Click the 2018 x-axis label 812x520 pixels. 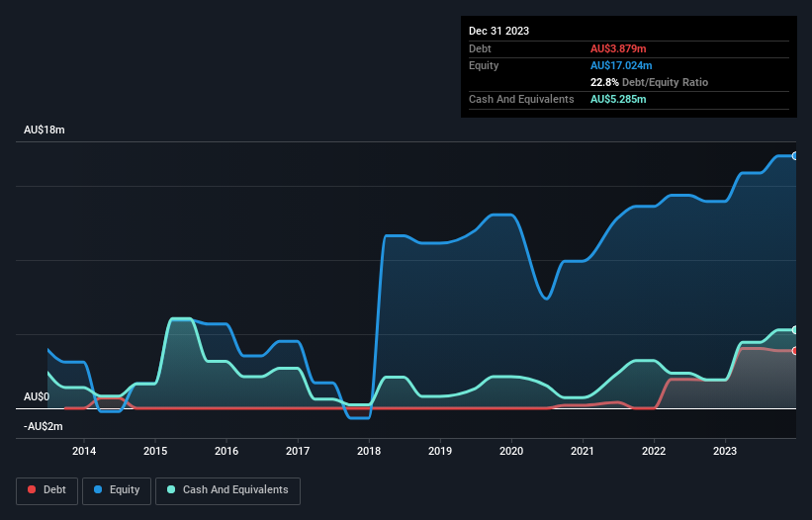tap(369, 451)
